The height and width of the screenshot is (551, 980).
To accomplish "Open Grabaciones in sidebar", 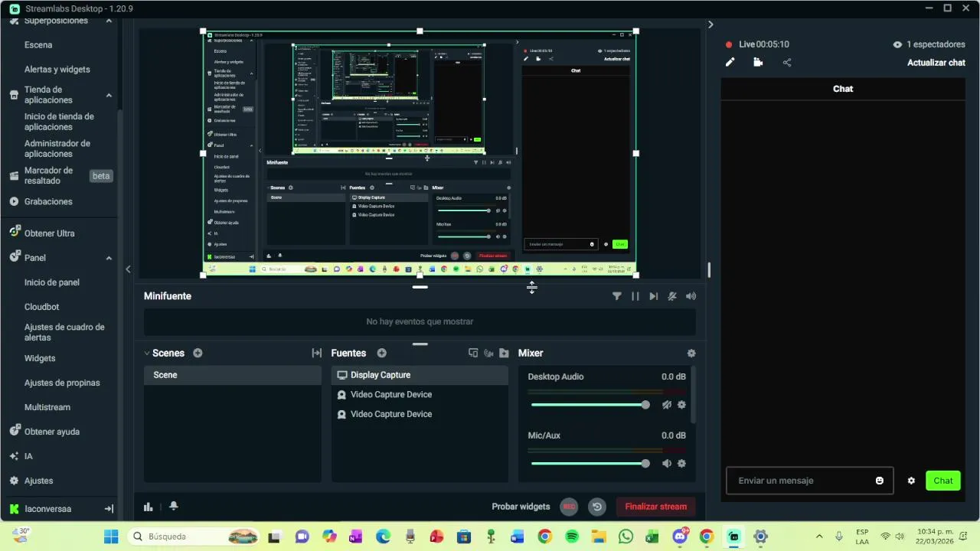I will (x=48, y=202).
